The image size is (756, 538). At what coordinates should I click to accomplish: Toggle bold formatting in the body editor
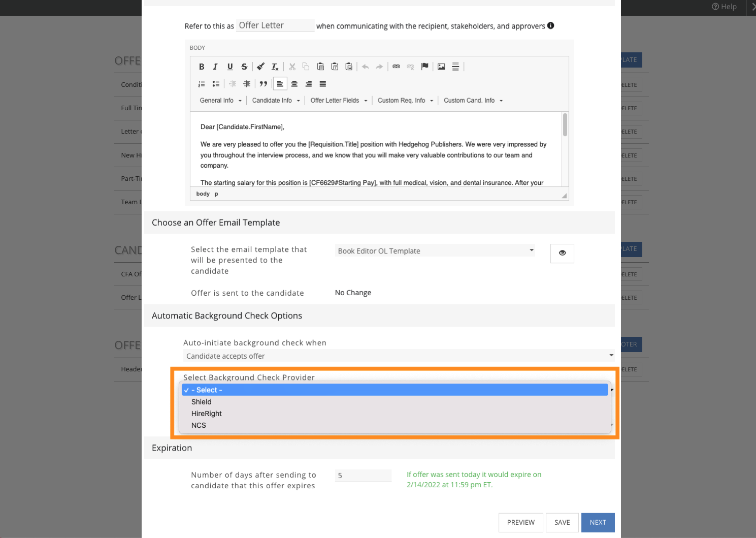click(x=202, y=67)
